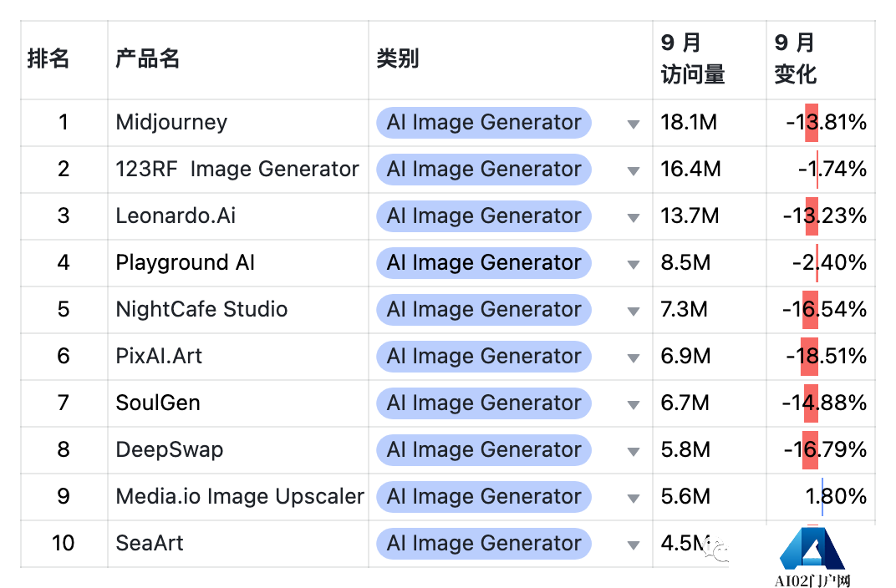Select the 6.9M visits value for PixAI.Art
Image resolution: width=896 pixels, height=588 pixels.
685,357
